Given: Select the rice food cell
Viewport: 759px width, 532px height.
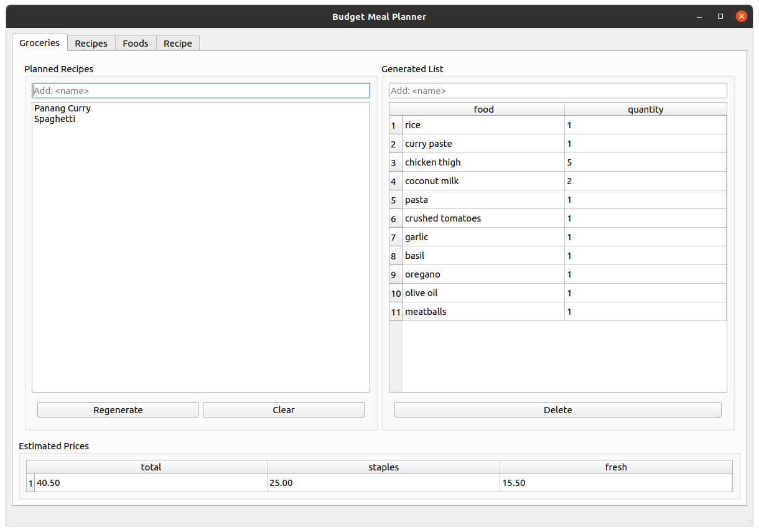Looking at the screenshot, I should (x=483, y=125).
